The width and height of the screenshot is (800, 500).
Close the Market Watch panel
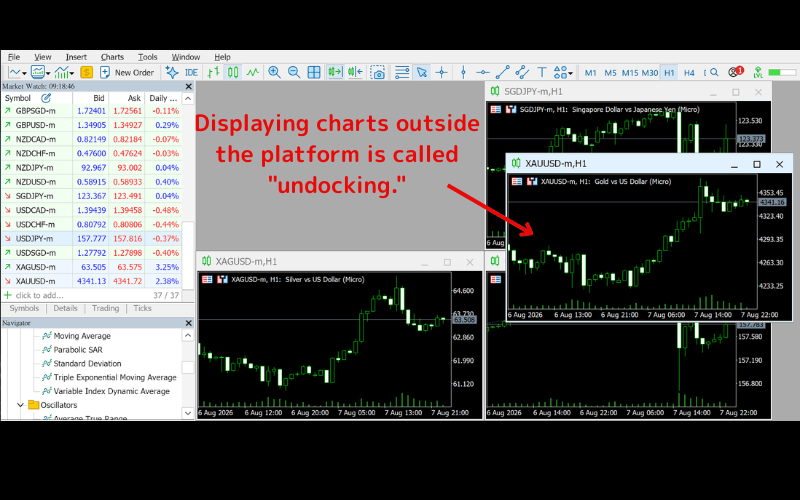[x=189, y=86]
